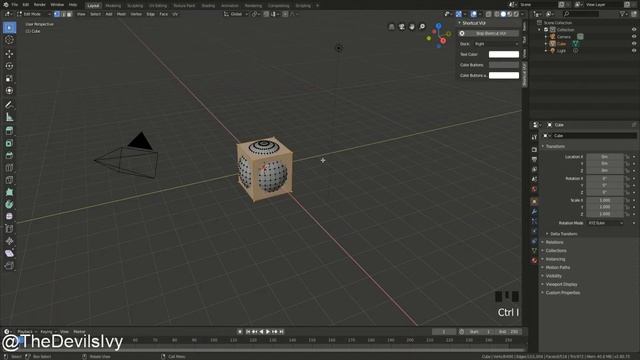Image resolution: width=640 pixels, height=360 pixels.
Task: Select the Knife tool
Action: point(9,180)
